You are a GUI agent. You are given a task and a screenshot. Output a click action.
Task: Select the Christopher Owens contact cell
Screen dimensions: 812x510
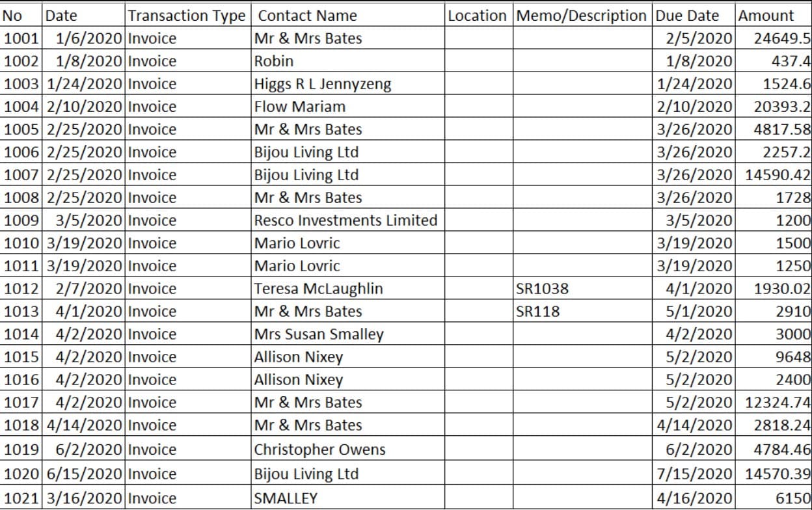(x=348, y=449)
